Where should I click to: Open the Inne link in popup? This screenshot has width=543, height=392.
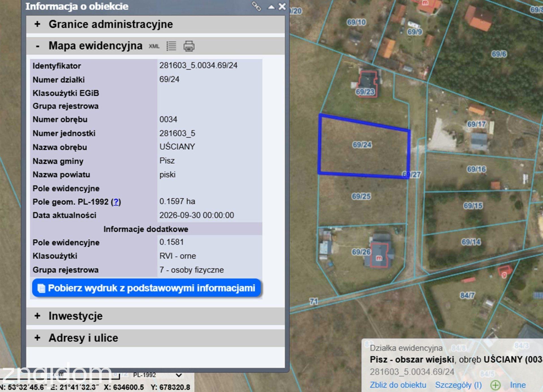518,385
